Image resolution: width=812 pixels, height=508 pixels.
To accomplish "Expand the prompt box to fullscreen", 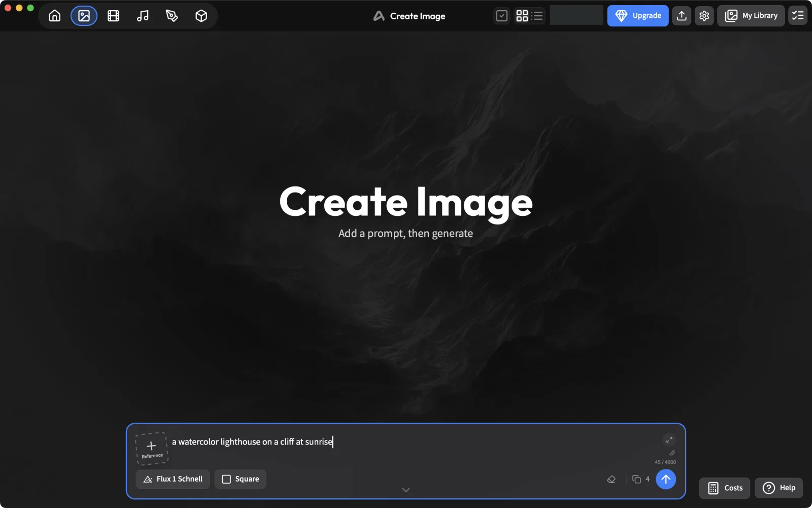I will point(669,440).
